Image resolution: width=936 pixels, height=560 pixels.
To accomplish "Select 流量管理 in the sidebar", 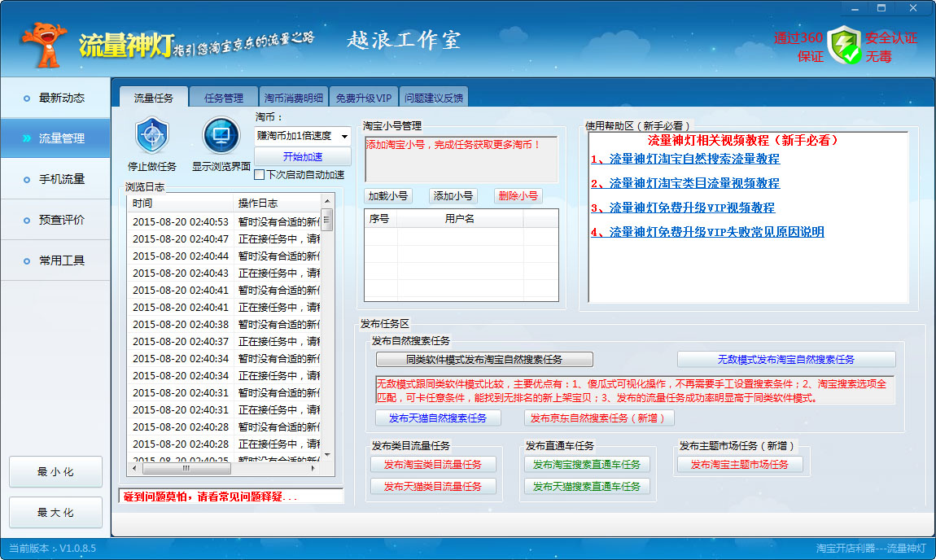I will pos(55,138).
